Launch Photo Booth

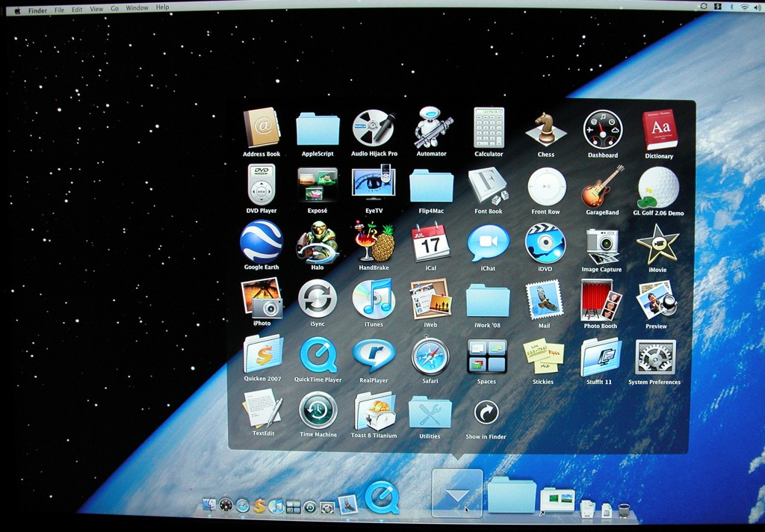coord(601,300)
